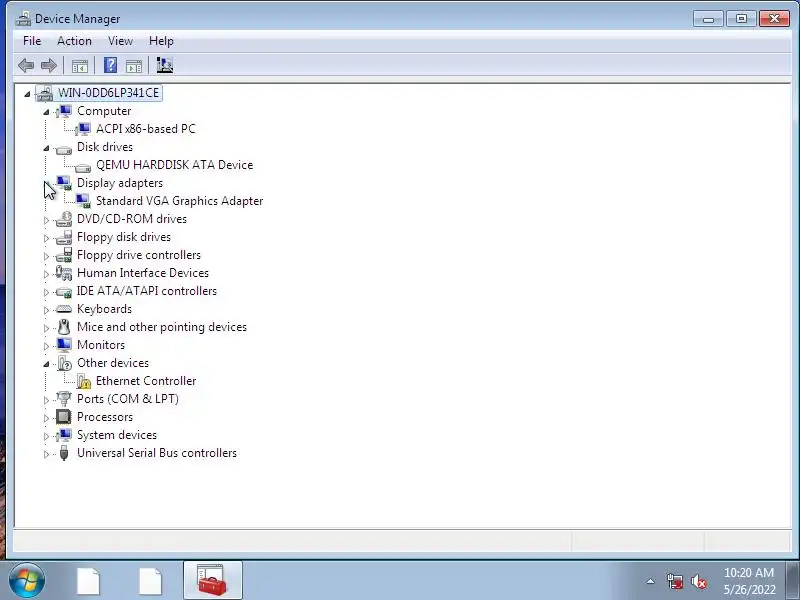Expand the Universal Serial Bus controllers category

coord(46,454)
